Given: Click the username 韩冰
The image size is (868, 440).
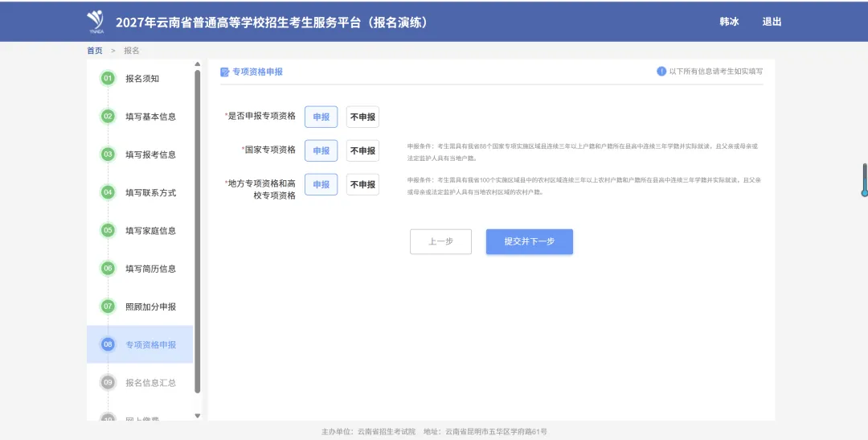Looking at the screenshot, I should coord(729,22).
